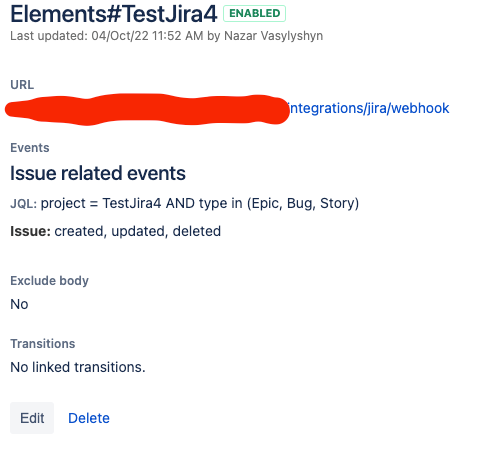The height and width of the screenshot is (457, 480).
Task: Select the Elements#TestJira4 webhook title
Action: coord(114,14)
